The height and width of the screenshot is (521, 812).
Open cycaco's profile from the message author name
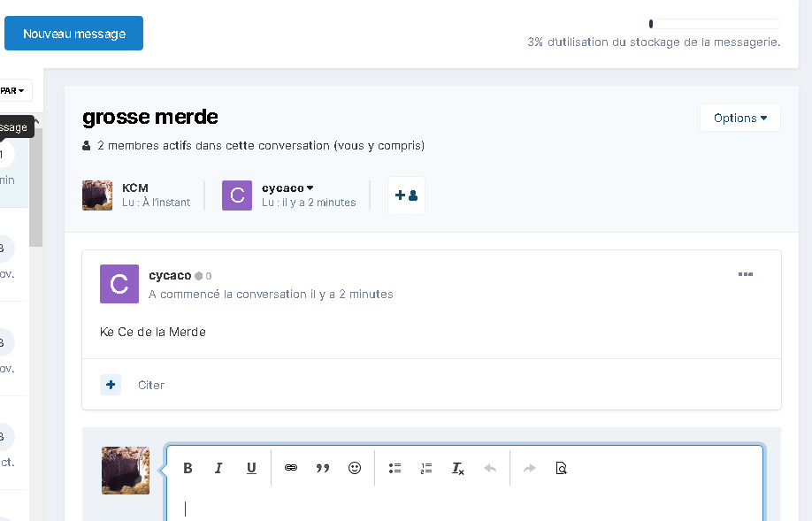[170, 275]
